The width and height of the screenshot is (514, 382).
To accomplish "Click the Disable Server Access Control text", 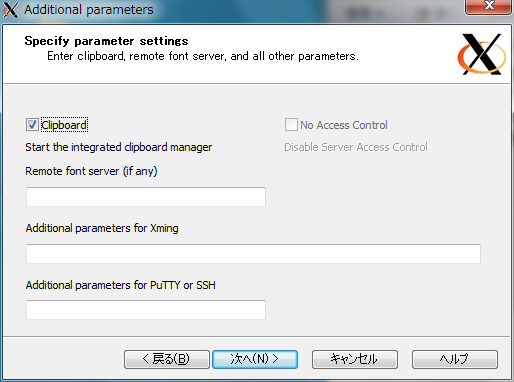I will tap(356, 147).
